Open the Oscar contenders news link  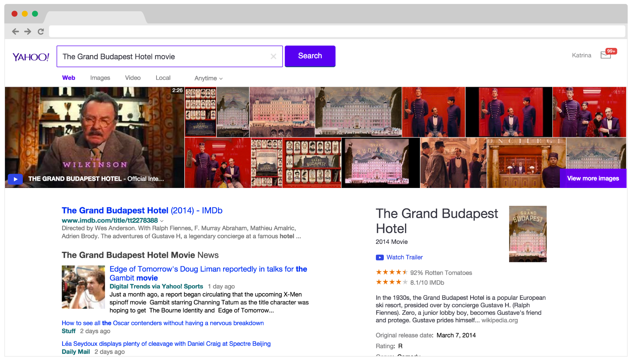pyautogui.click(x=162, y=323)
